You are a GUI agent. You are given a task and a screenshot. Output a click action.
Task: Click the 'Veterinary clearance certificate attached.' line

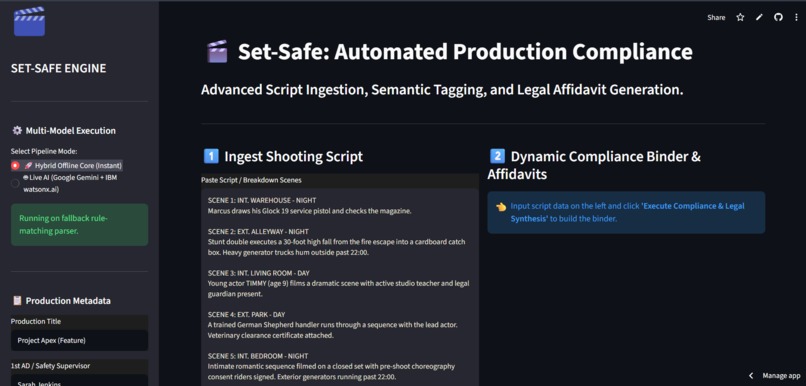pyautogui.click(x=271, y=336)
